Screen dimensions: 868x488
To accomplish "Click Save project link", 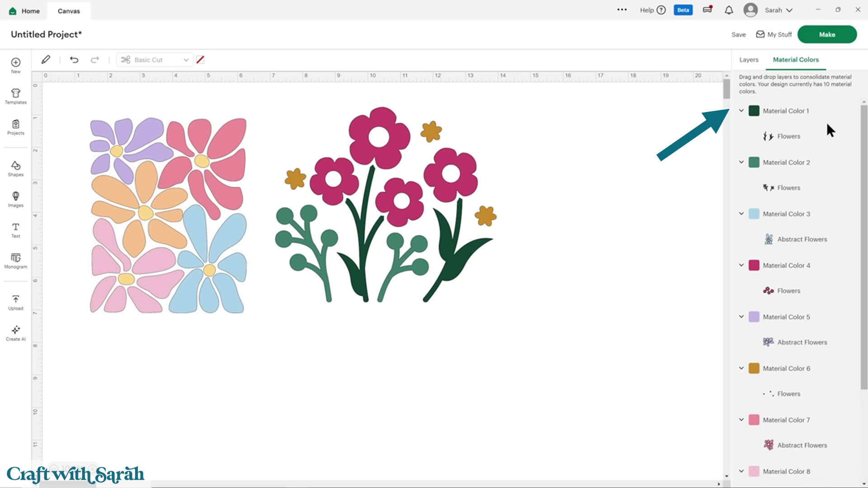I will tap(738, 34).
